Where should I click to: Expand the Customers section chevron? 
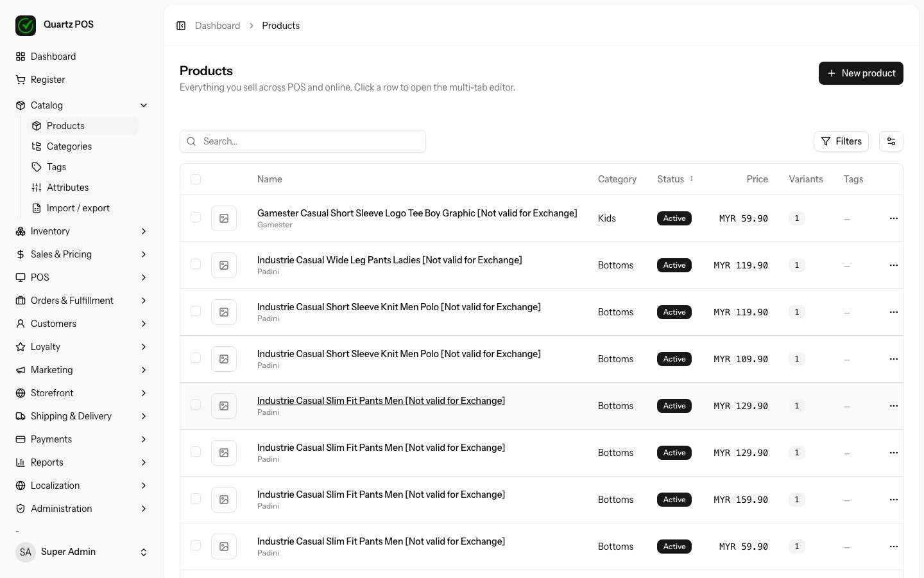[x=144, y=324]
